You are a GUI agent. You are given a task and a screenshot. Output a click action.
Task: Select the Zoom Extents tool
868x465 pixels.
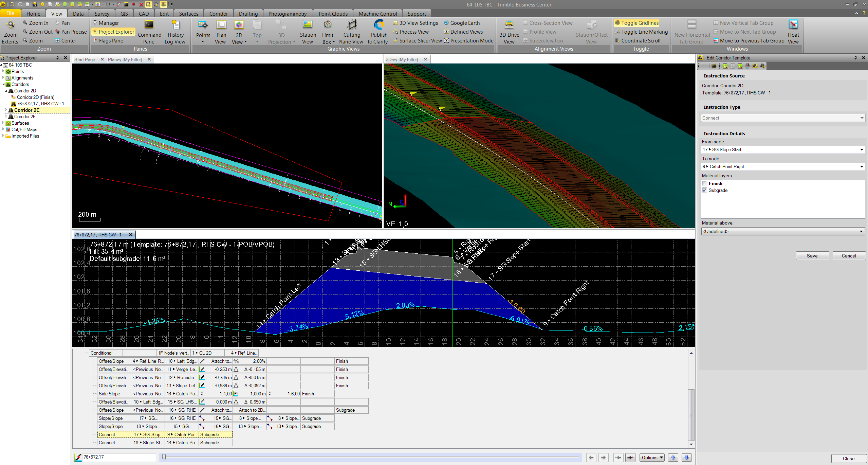(x=10, y=32)
